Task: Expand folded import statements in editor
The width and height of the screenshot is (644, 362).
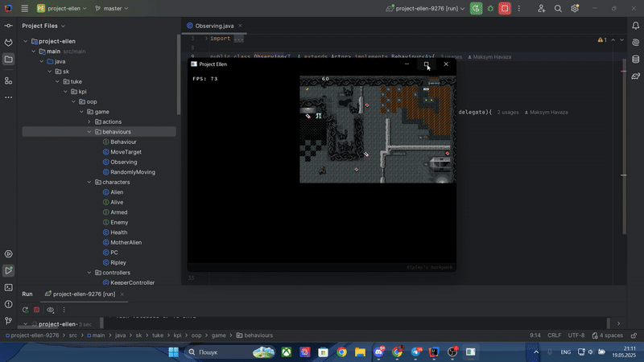Action: (238, 39)
